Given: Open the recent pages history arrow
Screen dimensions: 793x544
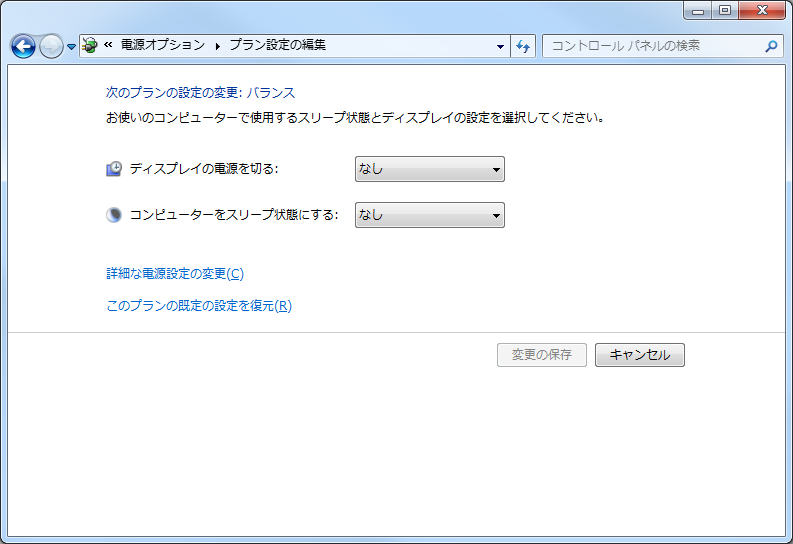Looking at the screenshot, I should (x=71, y=47).
